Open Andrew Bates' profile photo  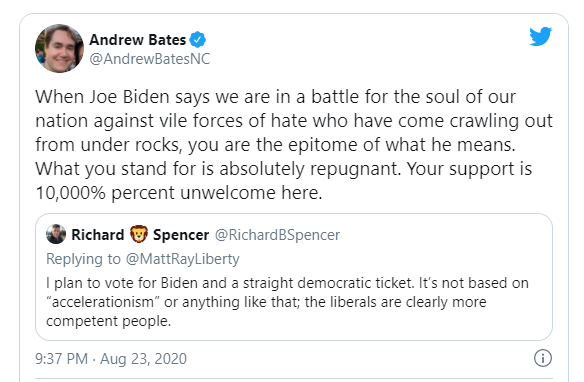(x=59, y=48)
